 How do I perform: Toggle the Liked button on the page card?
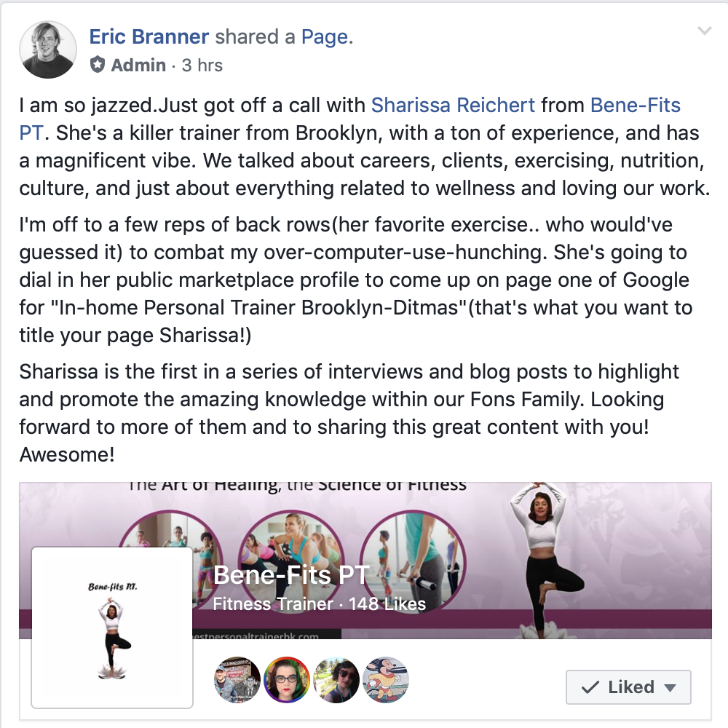click(628, 687)
